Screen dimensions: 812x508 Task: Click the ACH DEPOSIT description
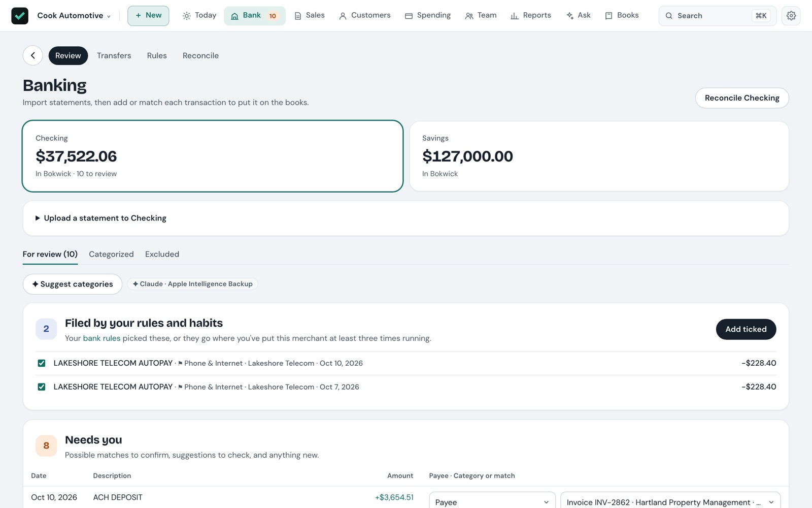point(118,497)
